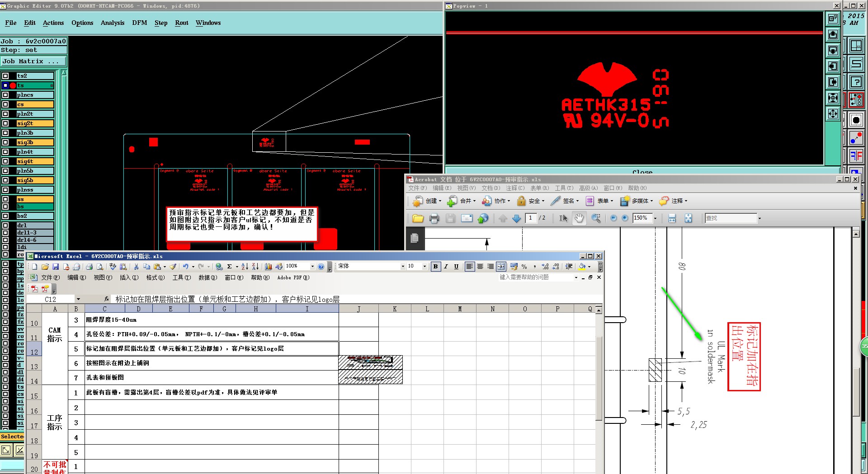
Task: Toggle display of plnss layer
Action: (x=5, y=190)
